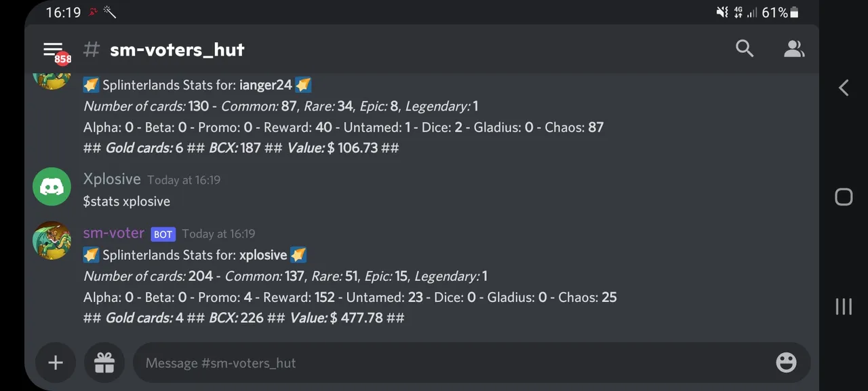Tap the plus attachment button

coord(56,363)
